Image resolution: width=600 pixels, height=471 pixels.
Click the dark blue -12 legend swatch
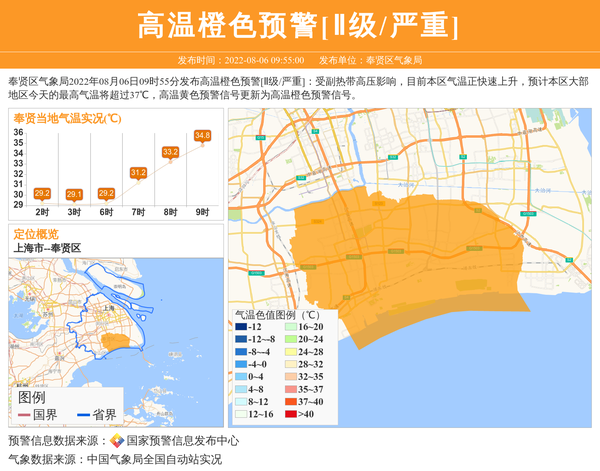click(x=240, y=327)
